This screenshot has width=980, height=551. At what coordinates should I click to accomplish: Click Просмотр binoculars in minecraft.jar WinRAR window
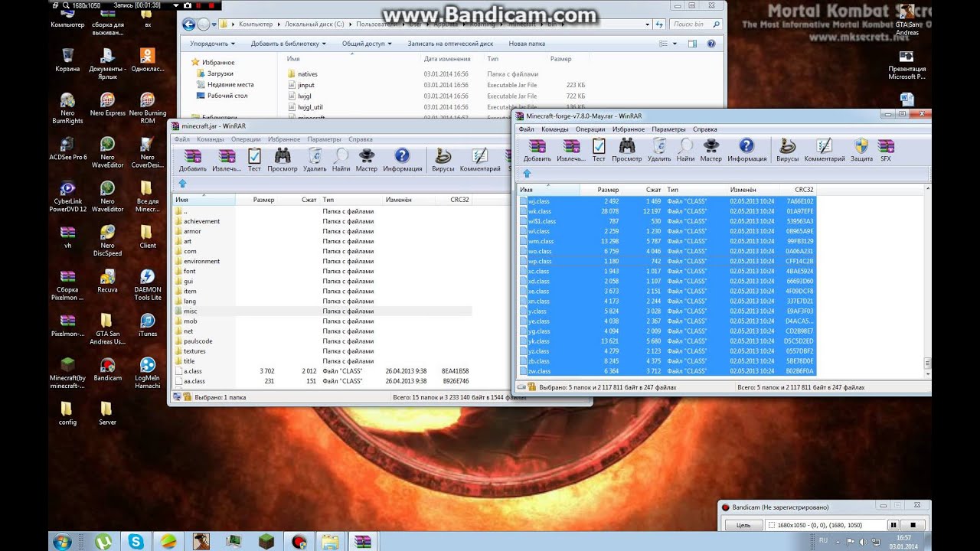point(283,159)
